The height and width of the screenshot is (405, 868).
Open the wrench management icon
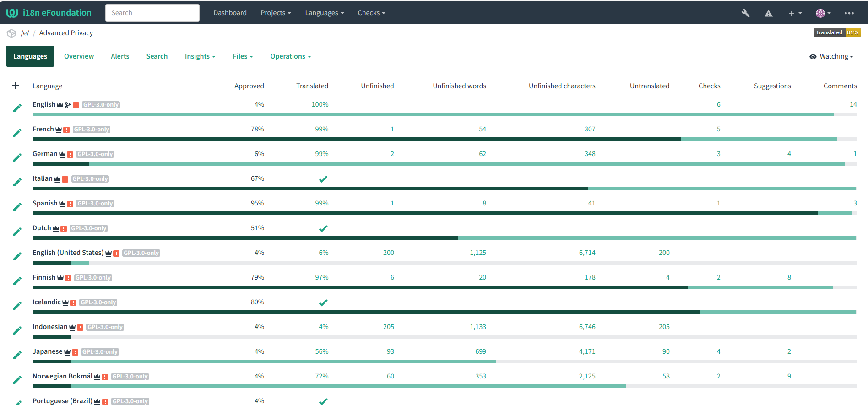pos(745,13)
